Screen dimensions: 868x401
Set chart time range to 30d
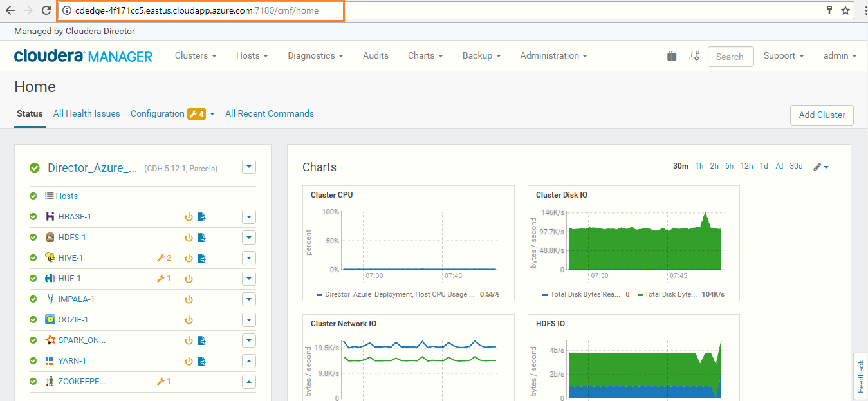coord(796,166)
